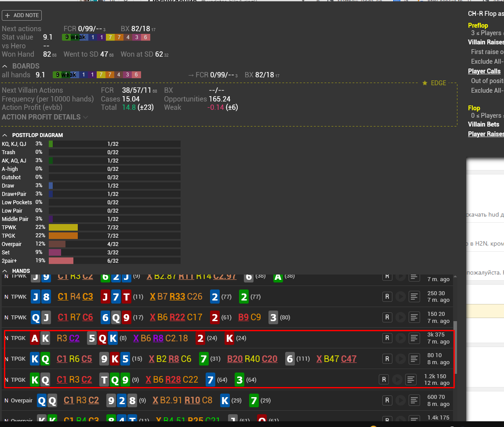Open hand text for AK TPGK row
The width and height of the screenshot is (504, 427).
click(414, 338)
